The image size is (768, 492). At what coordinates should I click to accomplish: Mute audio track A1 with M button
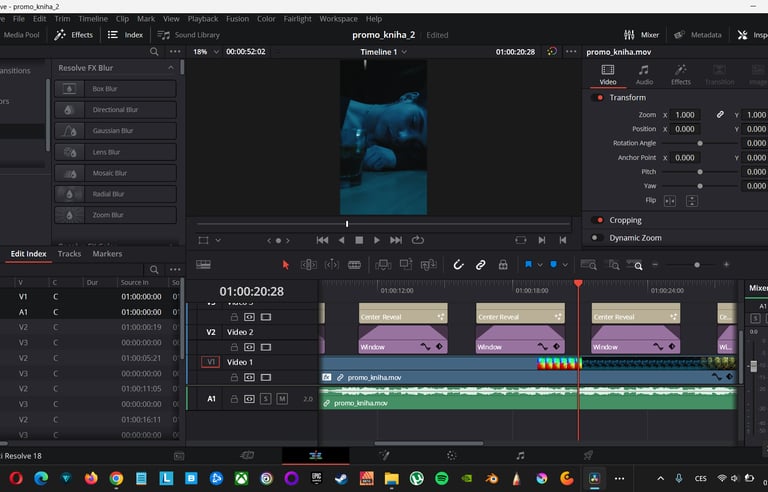282,399
